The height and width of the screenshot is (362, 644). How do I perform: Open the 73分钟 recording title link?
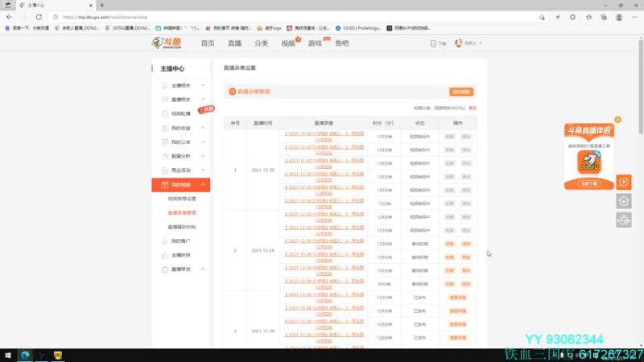pyautogui.click(x=324, y=204)
